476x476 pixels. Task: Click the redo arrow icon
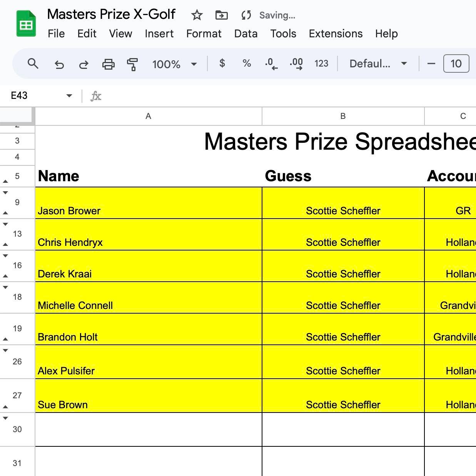click(84, 64)
